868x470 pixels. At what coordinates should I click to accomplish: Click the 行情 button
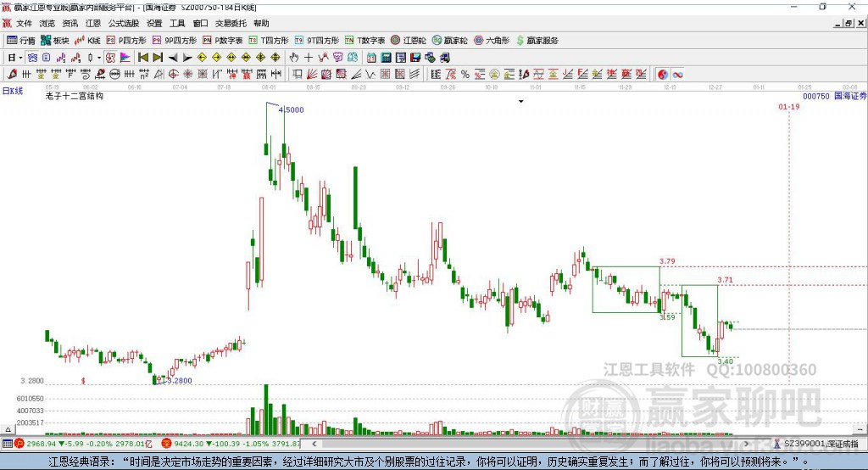tap(21, 41)
